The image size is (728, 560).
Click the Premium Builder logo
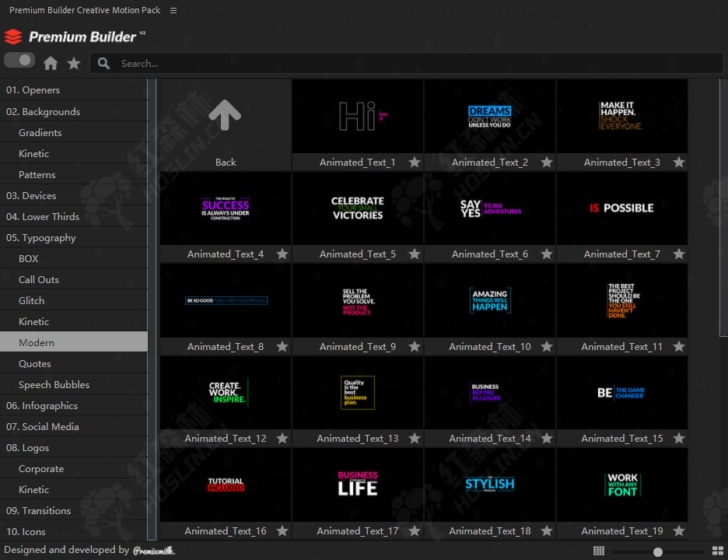(73, 37)
